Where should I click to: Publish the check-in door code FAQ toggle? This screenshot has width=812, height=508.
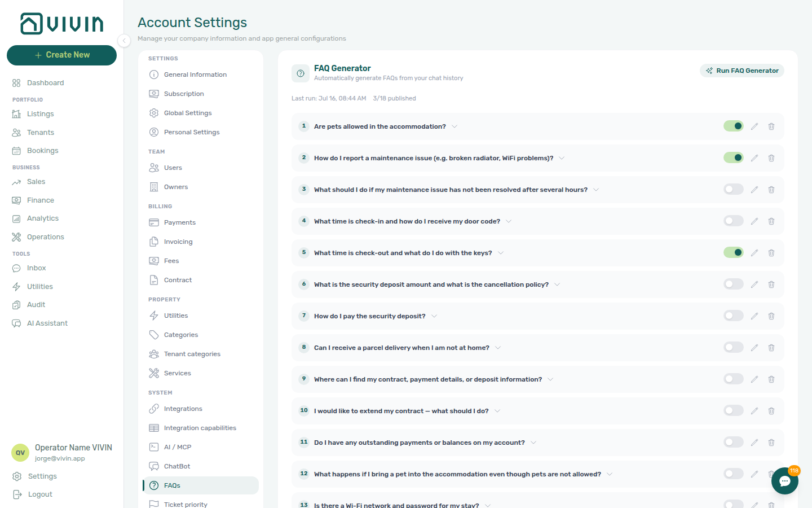click(x=734, y=221)
